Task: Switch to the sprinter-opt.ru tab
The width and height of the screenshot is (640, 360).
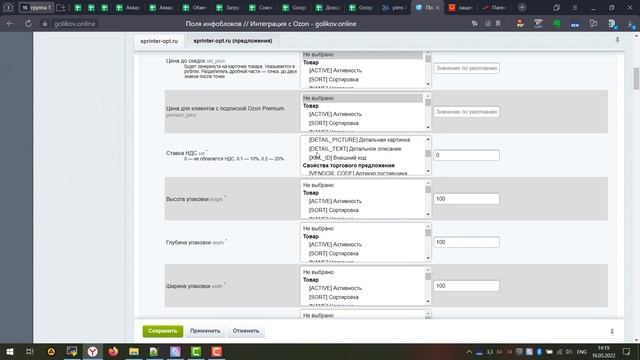Action: pyautogui.click(x=159, y=41)
